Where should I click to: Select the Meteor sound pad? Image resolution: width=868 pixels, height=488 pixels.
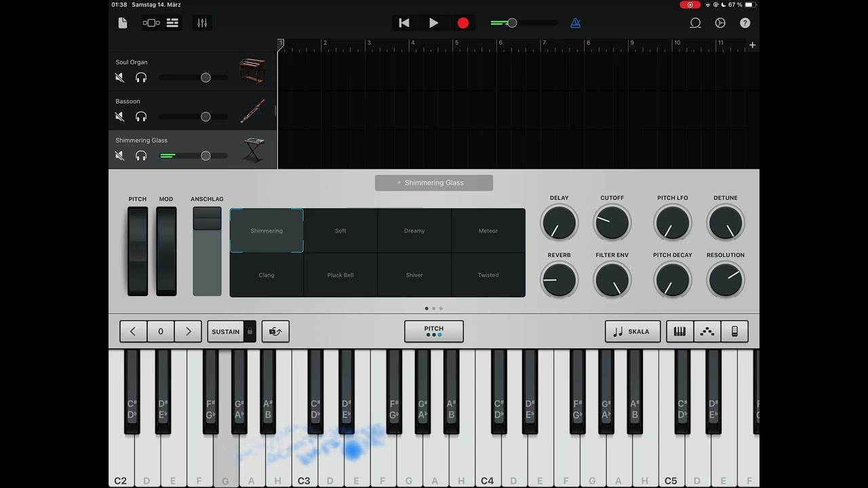coord(488,230)
